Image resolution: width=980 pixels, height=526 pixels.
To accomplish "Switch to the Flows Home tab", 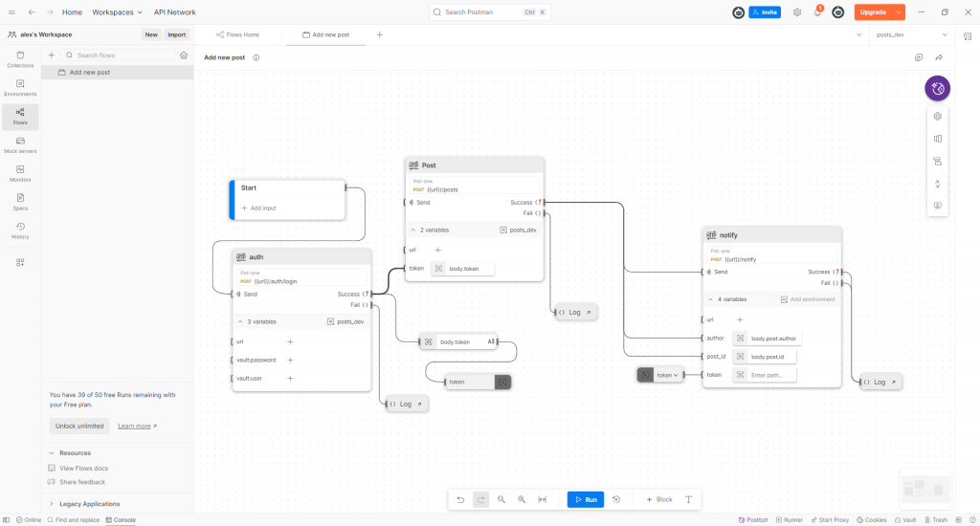I will click(237, 35).
